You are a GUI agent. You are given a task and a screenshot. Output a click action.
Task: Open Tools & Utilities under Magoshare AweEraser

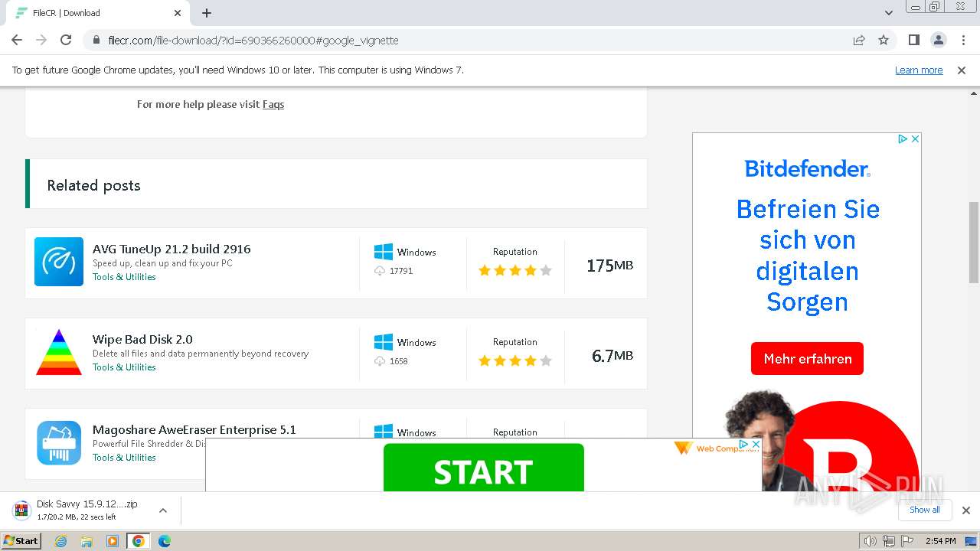[x=124, y=458]
